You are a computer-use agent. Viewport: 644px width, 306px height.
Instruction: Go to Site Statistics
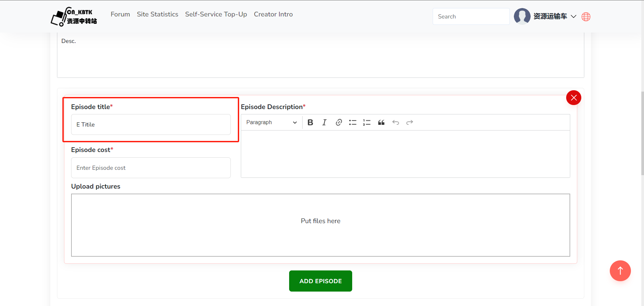(157, 14)
